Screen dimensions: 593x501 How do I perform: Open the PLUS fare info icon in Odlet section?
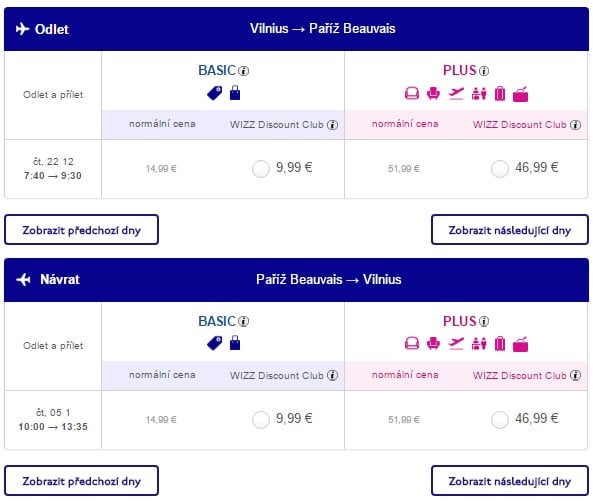tap(484, 71)
